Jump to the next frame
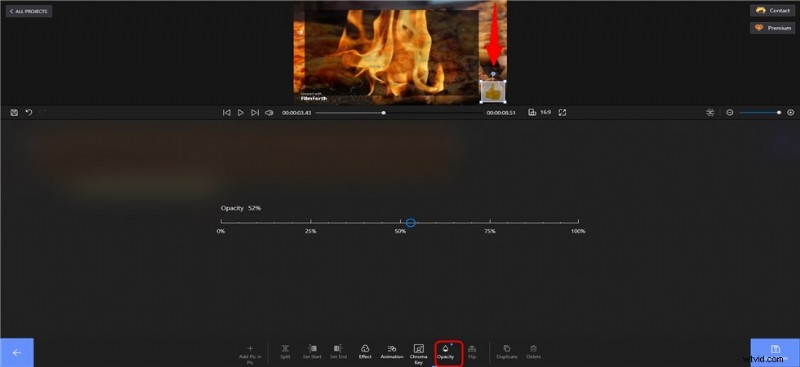The height and width of the screenshot is (367, 800). [255, 113]
